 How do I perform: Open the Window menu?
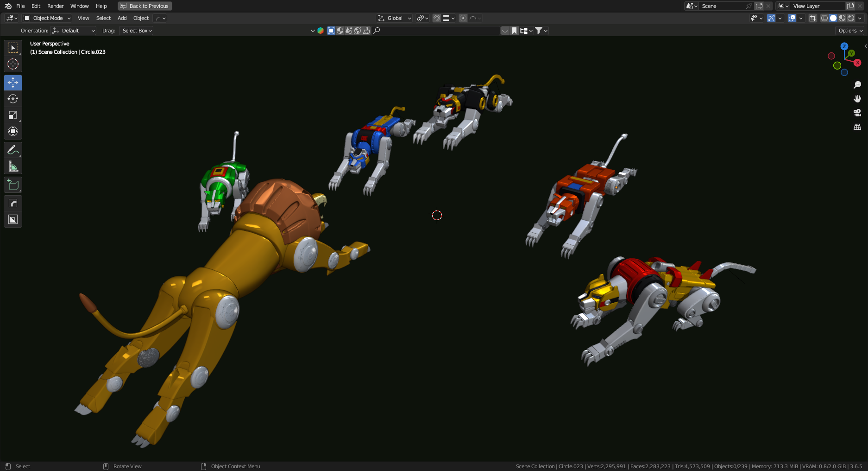pyautogui.click(x=79, y=6)
